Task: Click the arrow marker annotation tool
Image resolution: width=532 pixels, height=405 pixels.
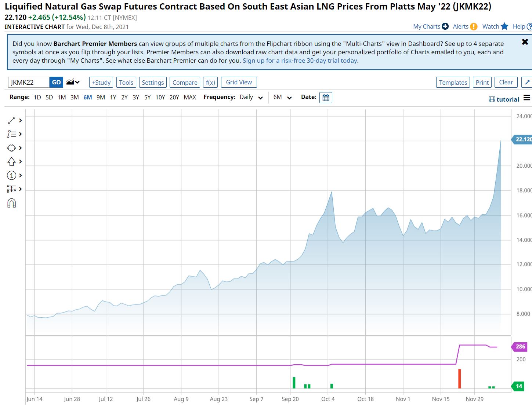Action: pos(11,162)
